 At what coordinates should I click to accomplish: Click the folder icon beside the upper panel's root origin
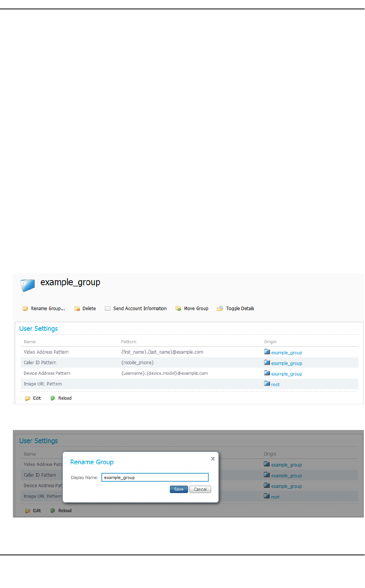[267, 383]
